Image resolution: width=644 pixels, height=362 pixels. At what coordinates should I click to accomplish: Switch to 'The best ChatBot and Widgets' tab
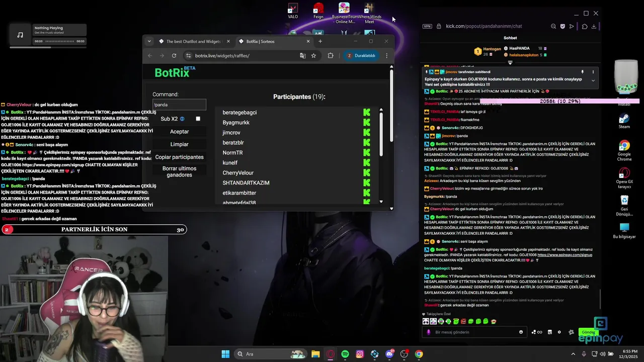coord(194,41)
